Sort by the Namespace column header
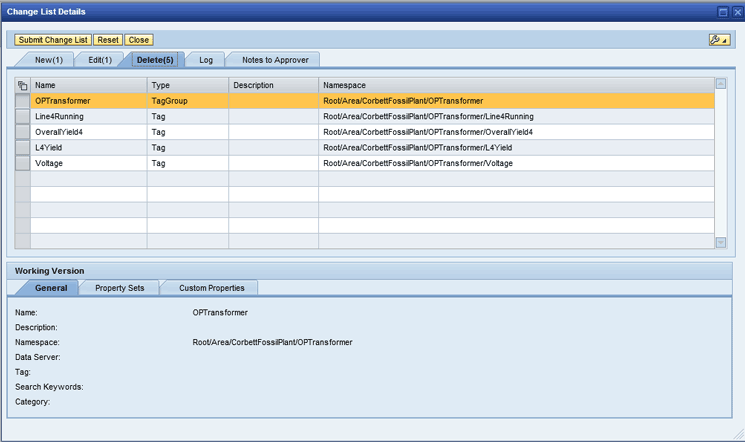This screenshot has width=745, height=442. point(515,85)
